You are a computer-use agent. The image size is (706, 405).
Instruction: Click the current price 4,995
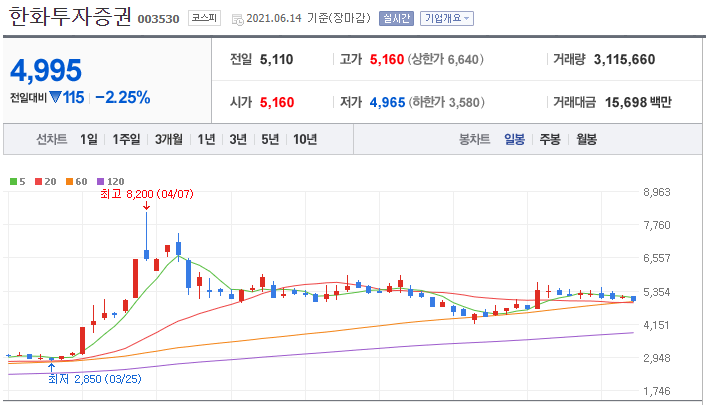45,71
